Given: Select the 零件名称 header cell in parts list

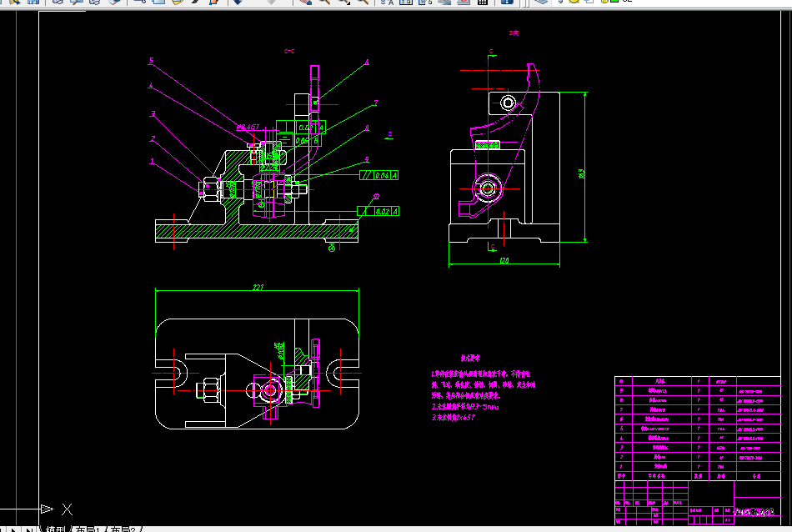Looking at the screenshot, I should 662,476.
